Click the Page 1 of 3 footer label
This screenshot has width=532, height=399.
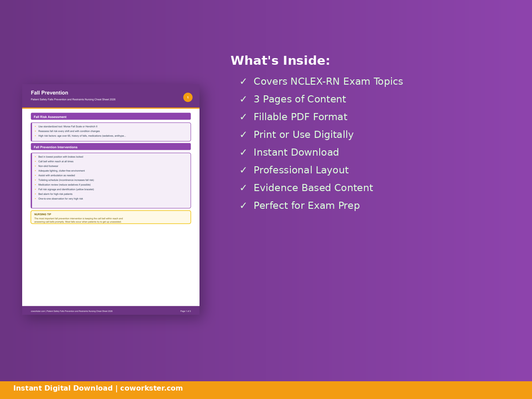(185, 311)
